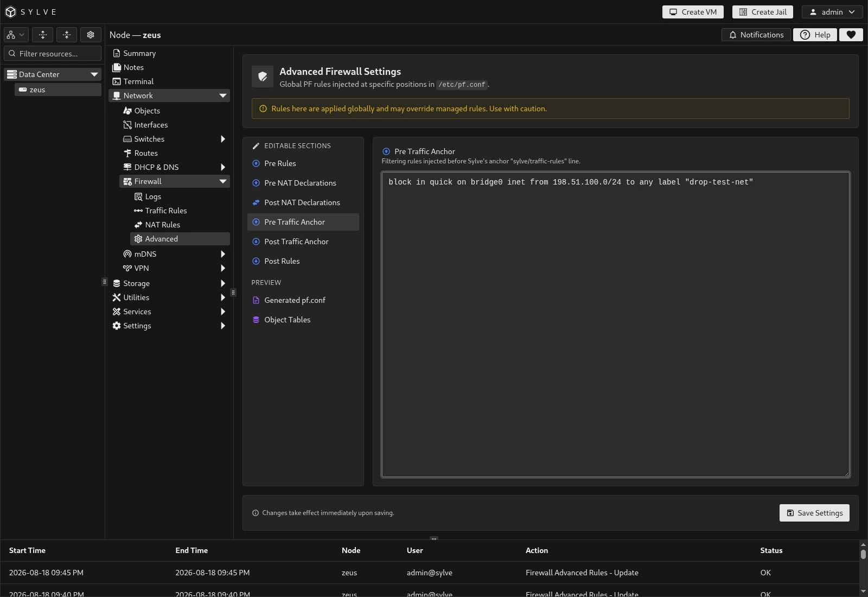Image resolution: width=868 pixels, height=597 pixels.
Task: Collapse the Firewall section arrow
Action: [x=222, y=181]
